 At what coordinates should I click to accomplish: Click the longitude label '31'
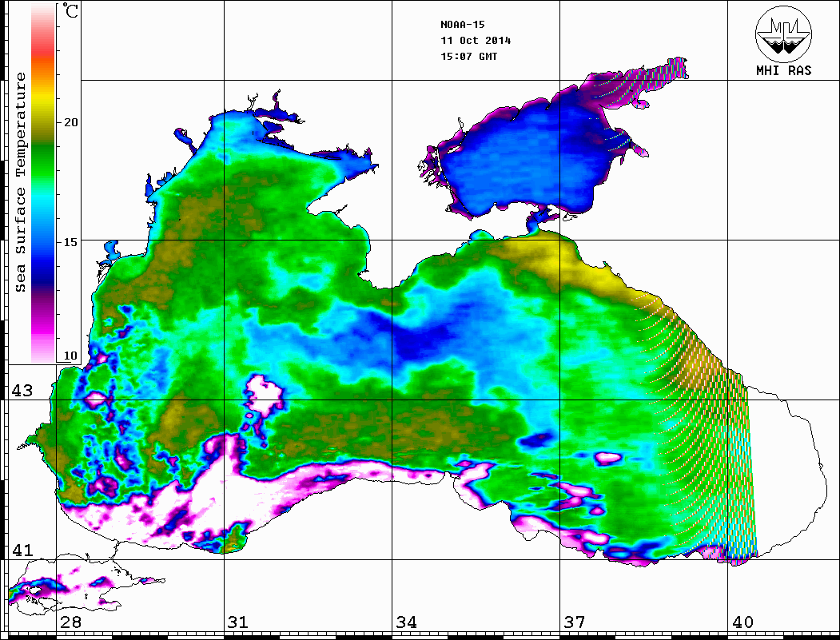coord(238,622)
